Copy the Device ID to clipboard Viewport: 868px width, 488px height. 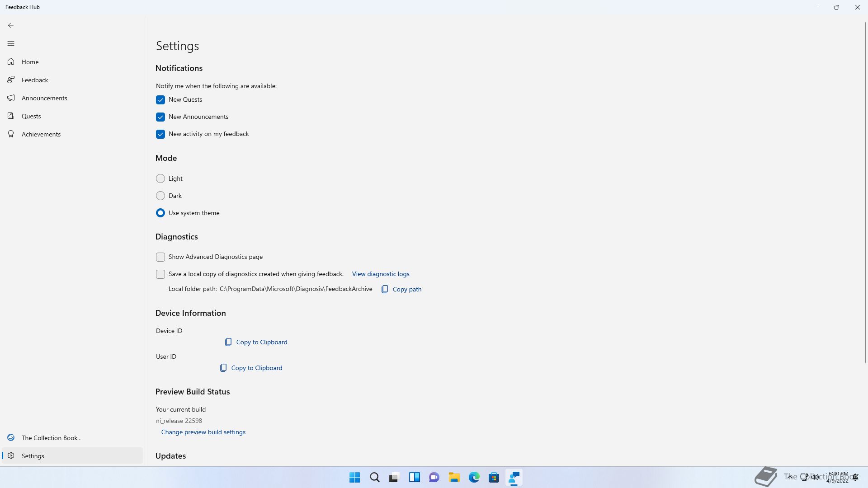[x=262, y=342]
